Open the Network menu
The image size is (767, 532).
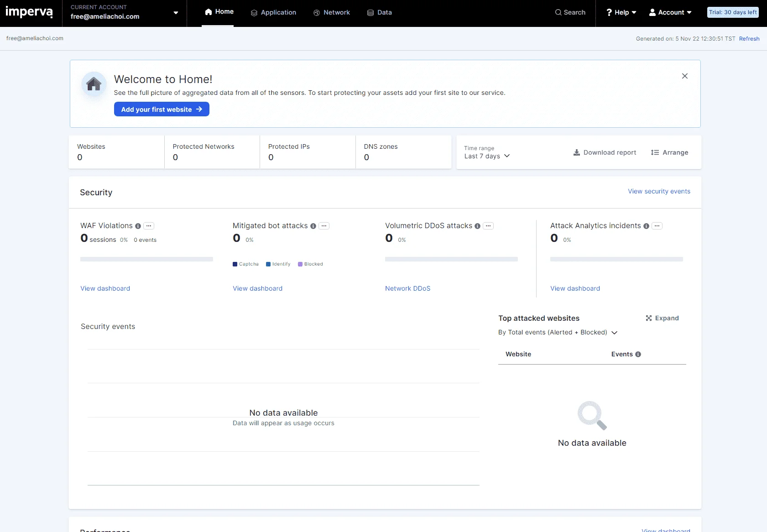click(x=332, y=12)
